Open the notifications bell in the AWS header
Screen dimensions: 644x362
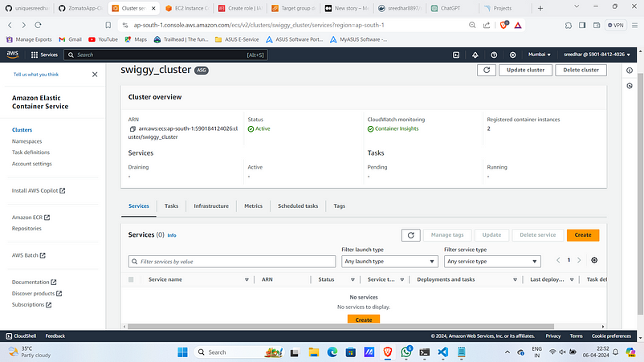pyautogui.click(x=475, y=55)
